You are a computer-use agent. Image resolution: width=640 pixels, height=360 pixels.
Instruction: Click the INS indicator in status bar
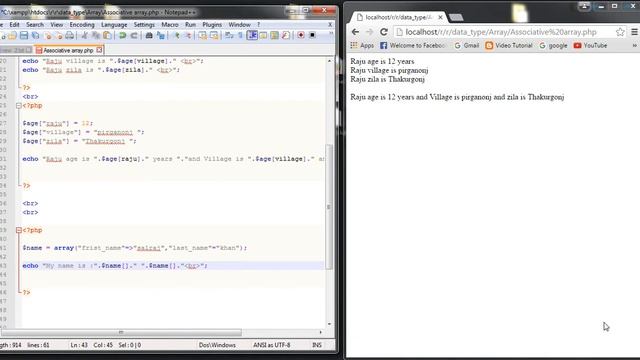pyautogui.click(x=317, y=345)
